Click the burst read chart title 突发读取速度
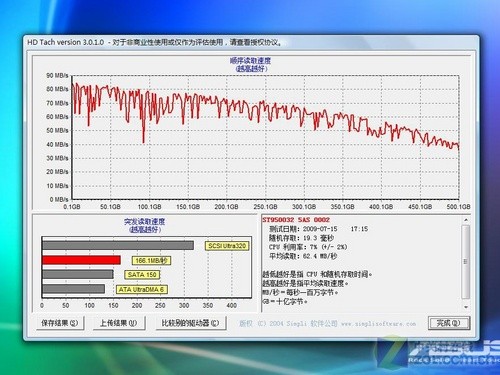500x375 pixels. point(145,222)
